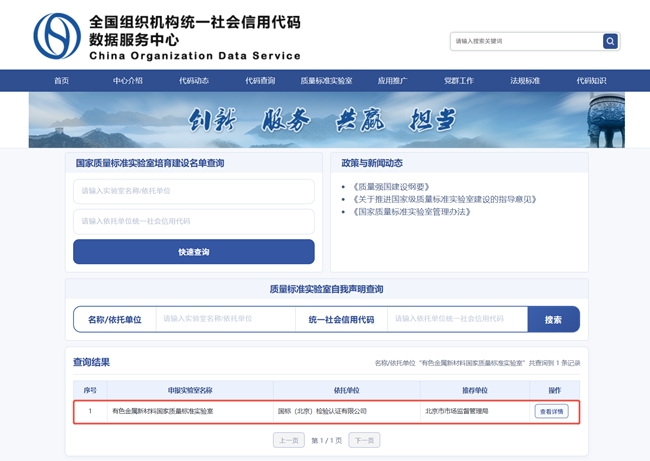Click the lab name input under 培育建设名单查询
Image resolution: width=650 pixels, height=461 pixels.
(193, 191)
